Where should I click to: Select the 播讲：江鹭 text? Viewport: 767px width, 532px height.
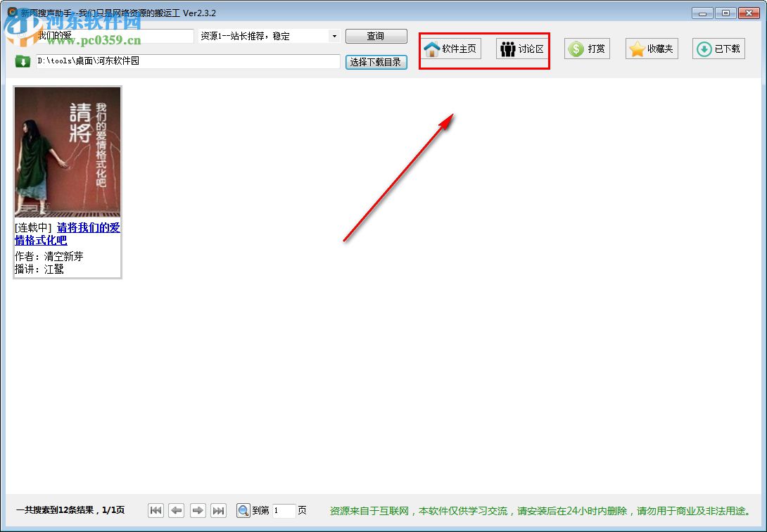click(x=39, y=269)
